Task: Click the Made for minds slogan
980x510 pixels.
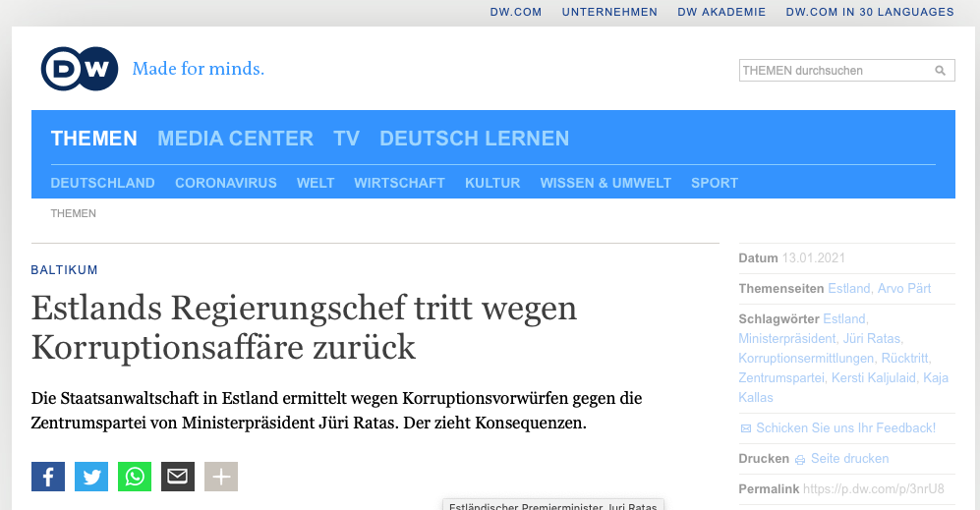Action: click(x=199, y=69)
